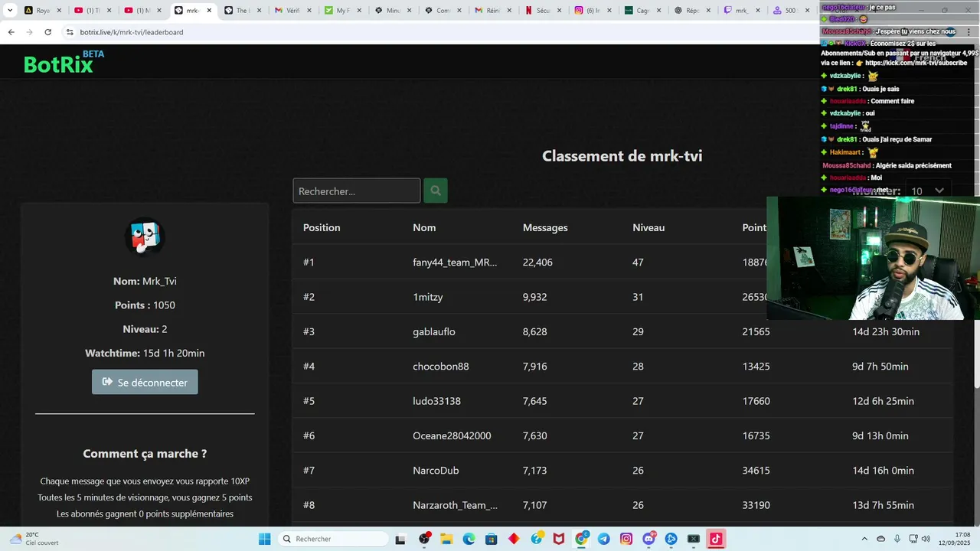Viewport: 980px width, 551px height.
Task: Click the botrix.live address bar URL
Action: click(132, 32)
